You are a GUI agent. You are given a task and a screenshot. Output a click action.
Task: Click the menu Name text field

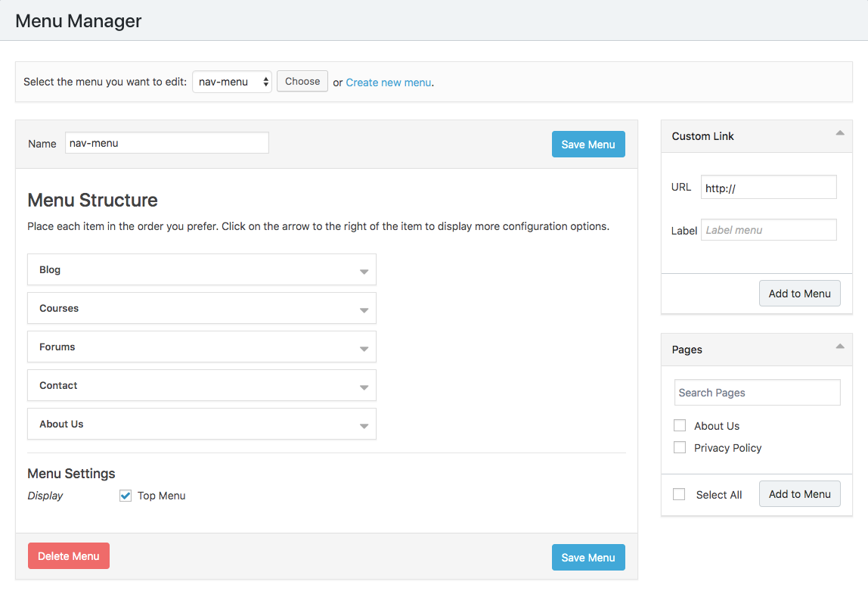(x=166, y=143)
